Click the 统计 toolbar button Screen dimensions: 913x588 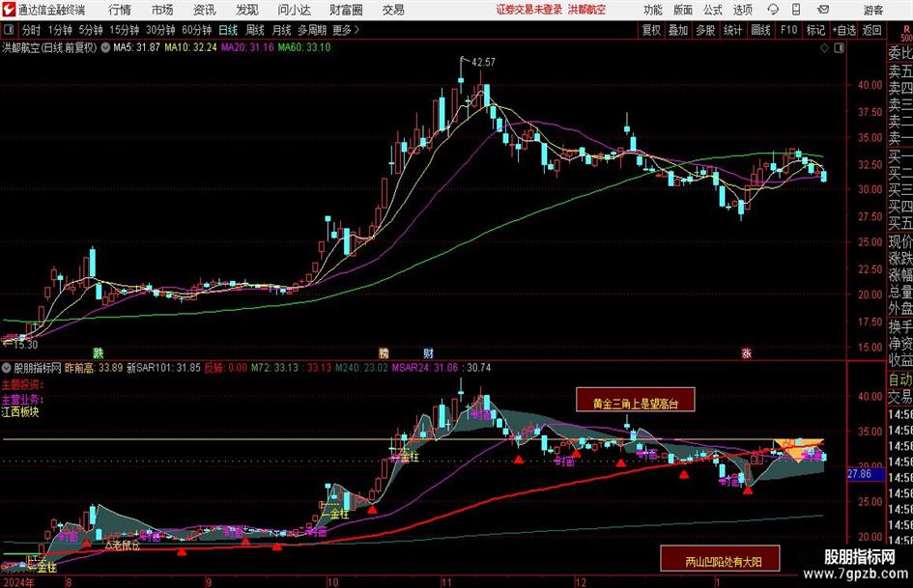732,30
